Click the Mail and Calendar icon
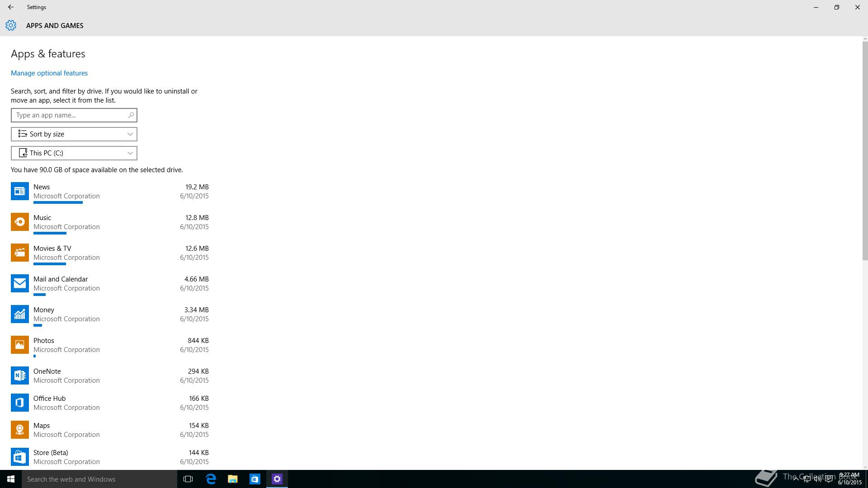The image size is (868, 488). click(x=20, y=283)
